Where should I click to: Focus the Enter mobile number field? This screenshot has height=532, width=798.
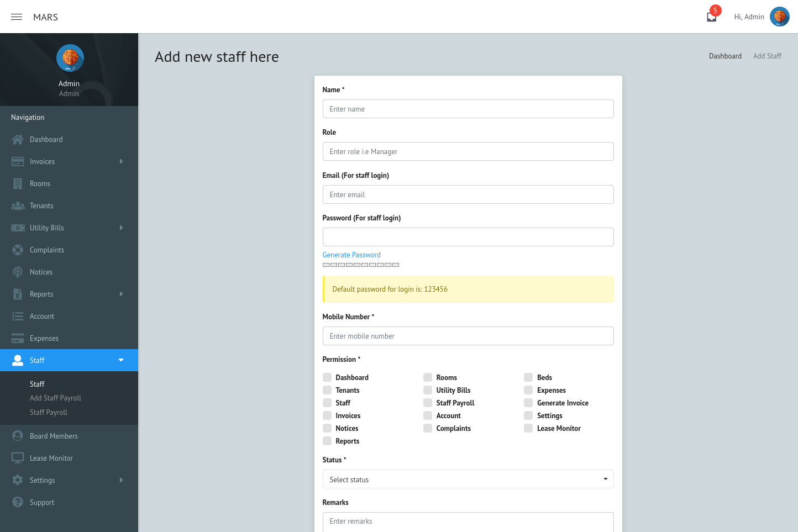pyautogui.click(x=468, y=336)
